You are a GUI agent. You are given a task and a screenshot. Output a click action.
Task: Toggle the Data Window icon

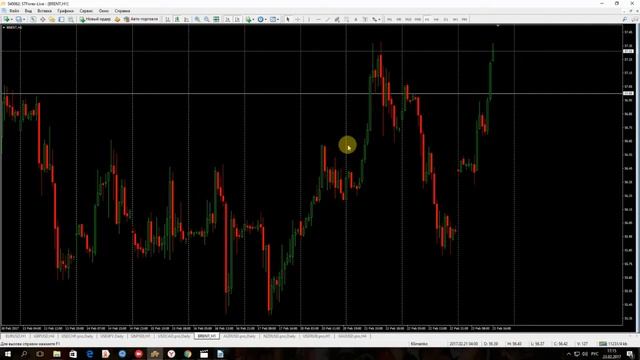(42, 19)
